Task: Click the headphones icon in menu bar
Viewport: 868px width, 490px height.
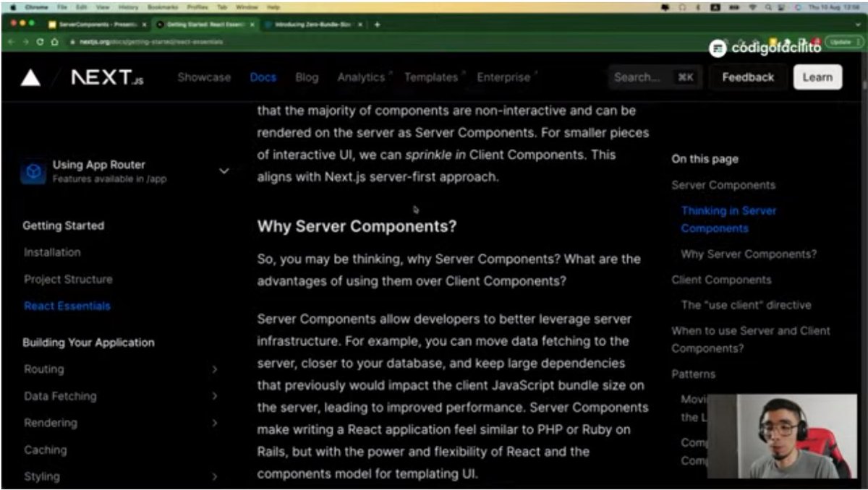Action: (681, 7)
